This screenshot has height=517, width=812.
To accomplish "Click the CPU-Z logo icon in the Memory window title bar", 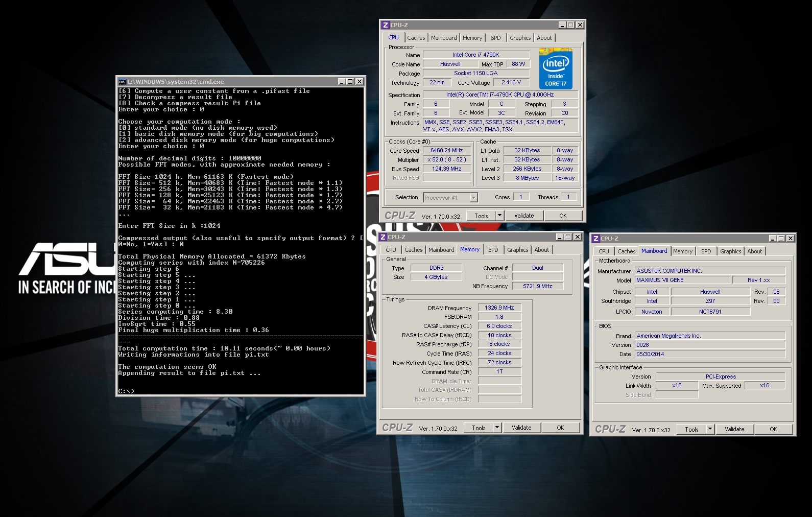I will point(383,237).
